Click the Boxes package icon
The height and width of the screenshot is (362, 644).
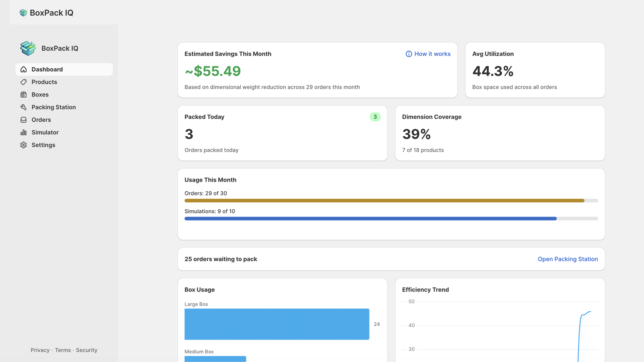tap(23, 95)
